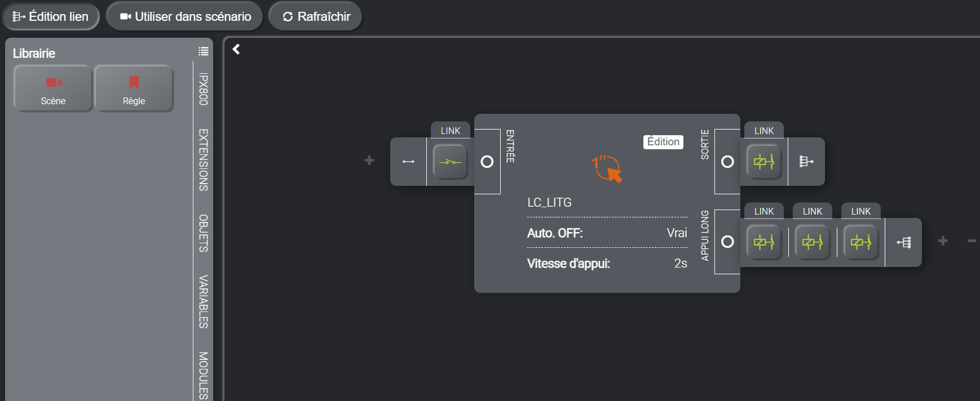The width and height of the screenshot is (980, 401).
Task: Collapse the library panel with the chevron
Action: point(237,50)
